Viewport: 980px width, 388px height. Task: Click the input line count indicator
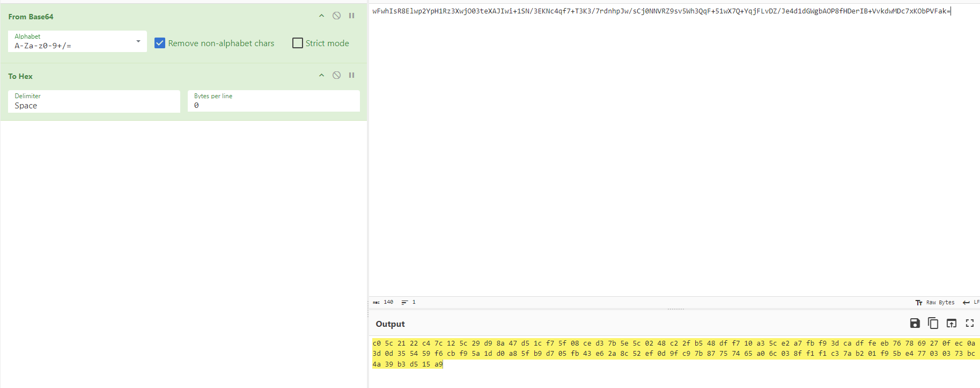(x=409, y=302)
